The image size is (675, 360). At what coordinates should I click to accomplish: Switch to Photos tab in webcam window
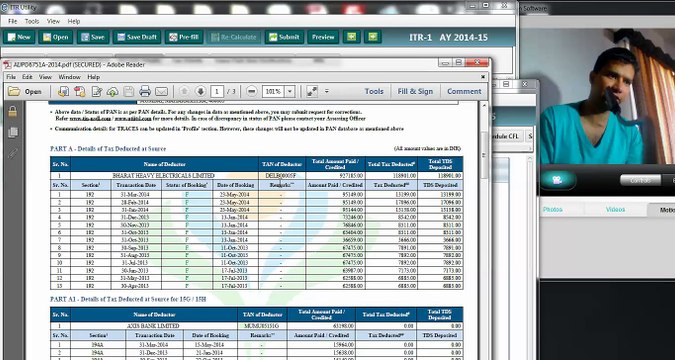(x=552, y=210)
